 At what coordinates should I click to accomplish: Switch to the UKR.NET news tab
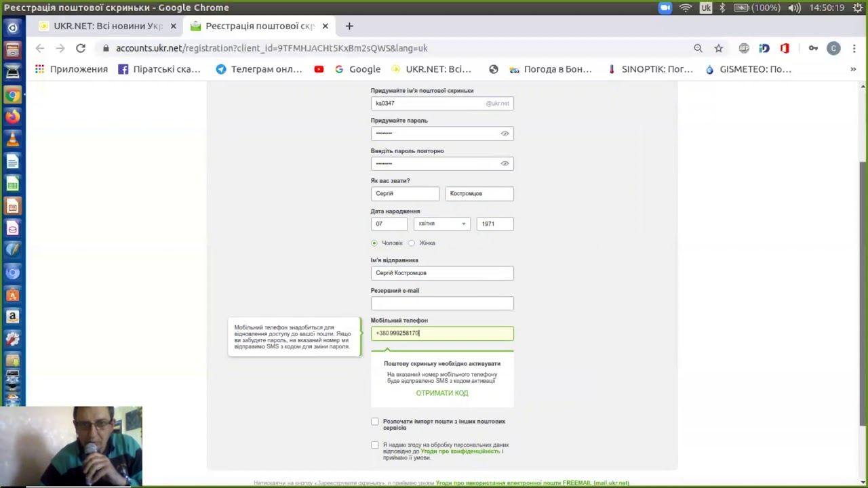click(x=108, y=26)
